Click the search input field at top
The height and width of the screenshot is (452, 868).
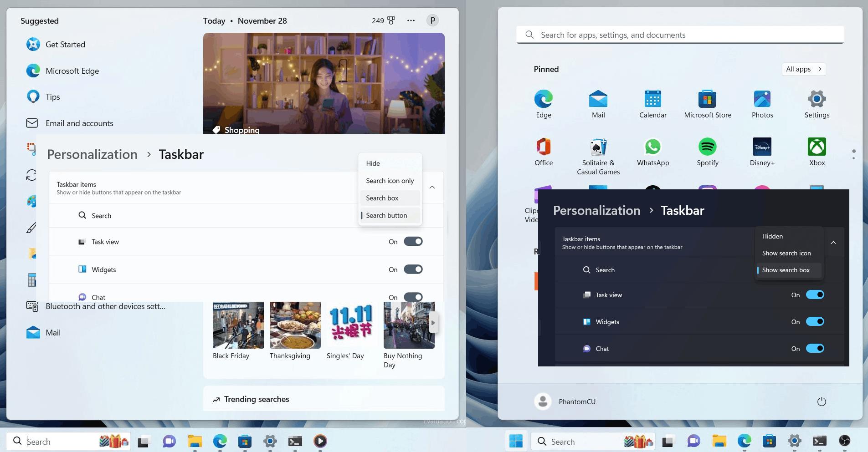679,35
